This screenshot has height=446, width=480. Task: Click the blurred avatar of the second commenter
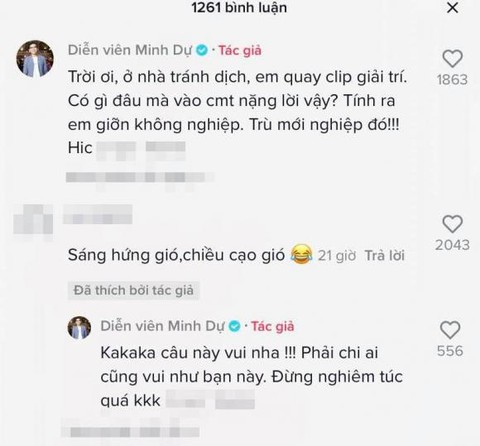[33, 220]
